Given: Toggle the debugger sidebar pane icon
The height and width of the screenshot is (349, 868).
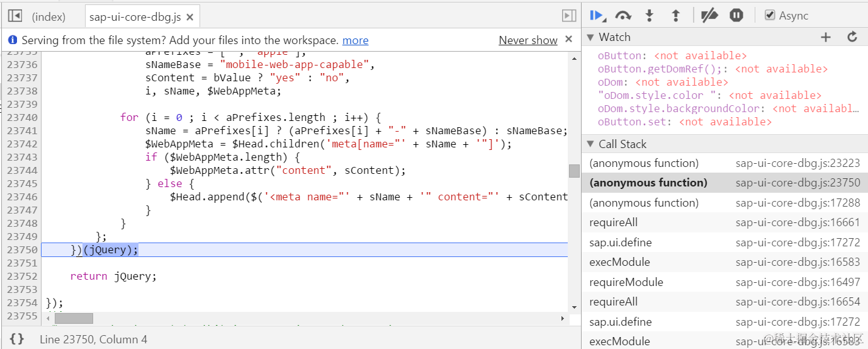Looking at the screenshot, I should click(x=569, y=16).
